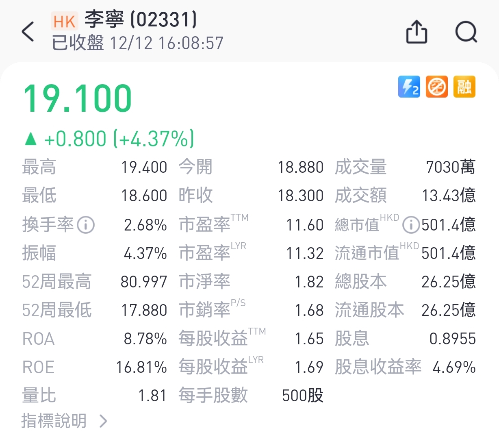499x448 pixels.
Task: Tap the change value +0.800 (+4.37%)
Action: [x=119, y=139]
